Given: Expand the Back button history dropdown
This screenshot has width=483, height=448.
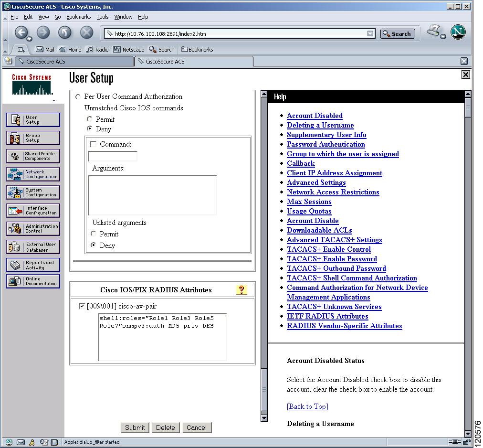Looking at the screenshot, I should point(29,39).
